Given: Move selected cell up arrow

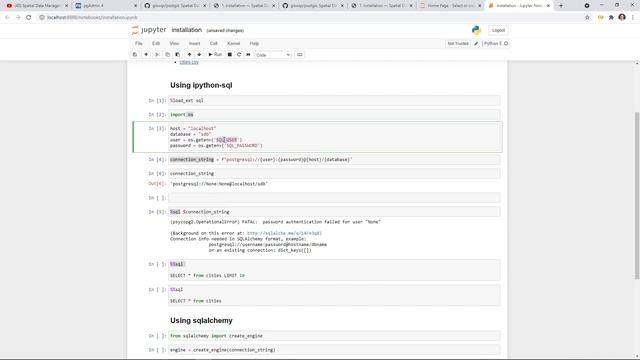Looking at the screenshot, I should [189, 55].
